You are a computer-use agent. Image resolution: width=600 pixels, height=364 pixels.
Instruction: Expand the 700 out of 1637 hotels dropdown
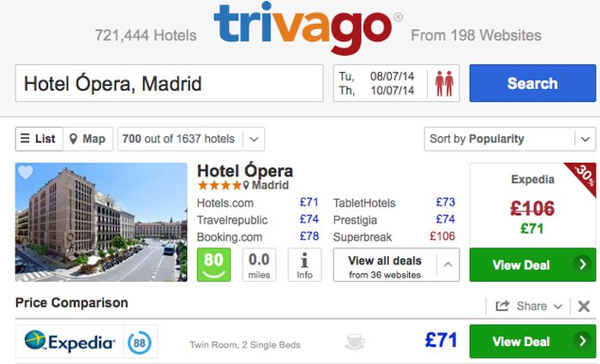coord(191,139)
